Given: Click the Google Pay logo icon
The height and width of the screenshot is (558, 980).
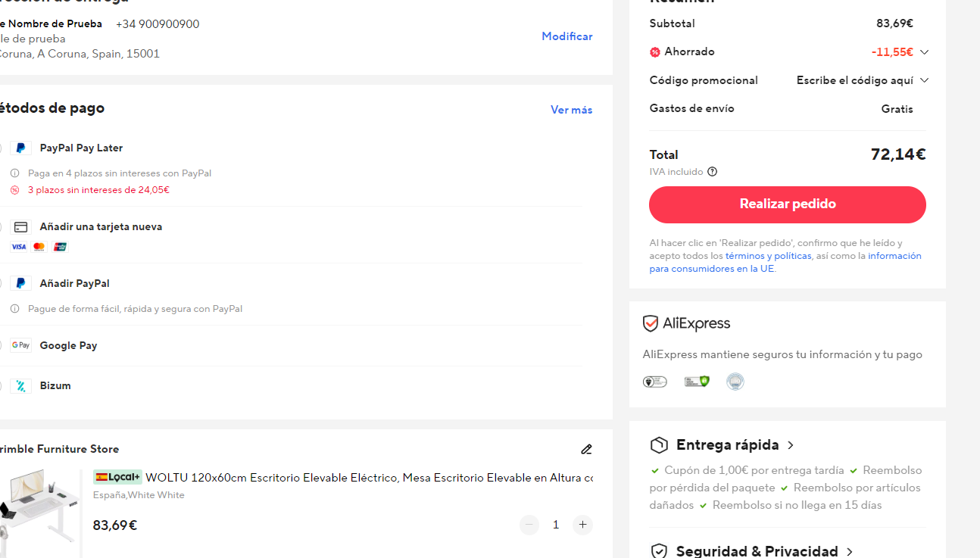Looking at the screenshot, I should pyautogui.click(x=20, y=345).
